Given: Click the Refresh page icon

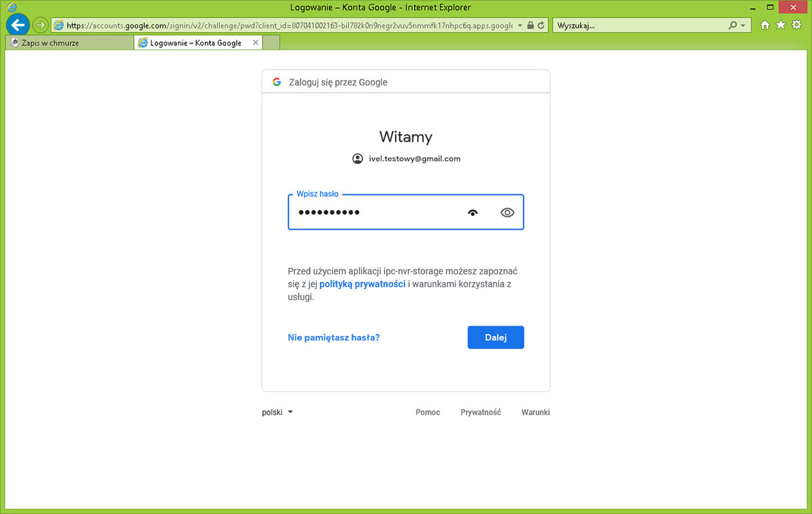Looking at the screenshot, I should click(x=541, y=25).
